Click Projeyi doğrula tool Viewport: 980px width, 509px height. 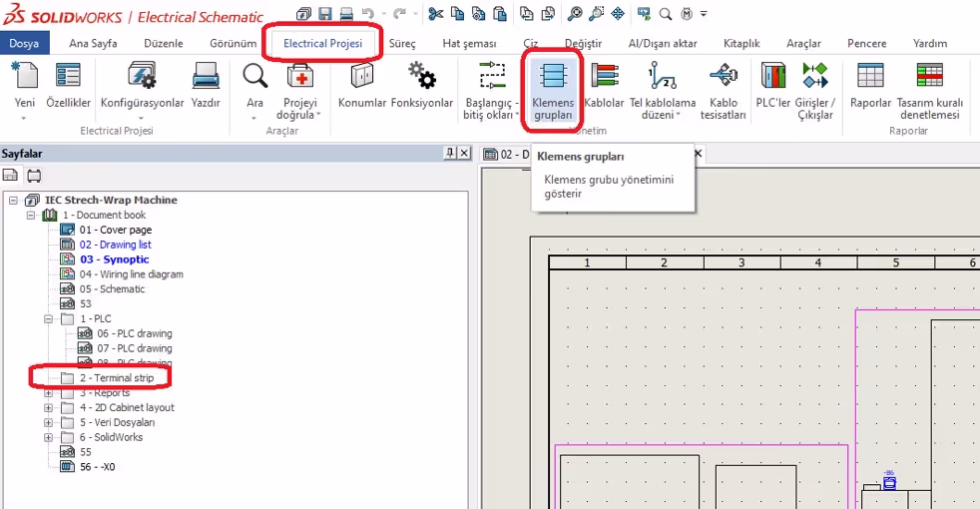pyautogui.click(x=300, y=91)
